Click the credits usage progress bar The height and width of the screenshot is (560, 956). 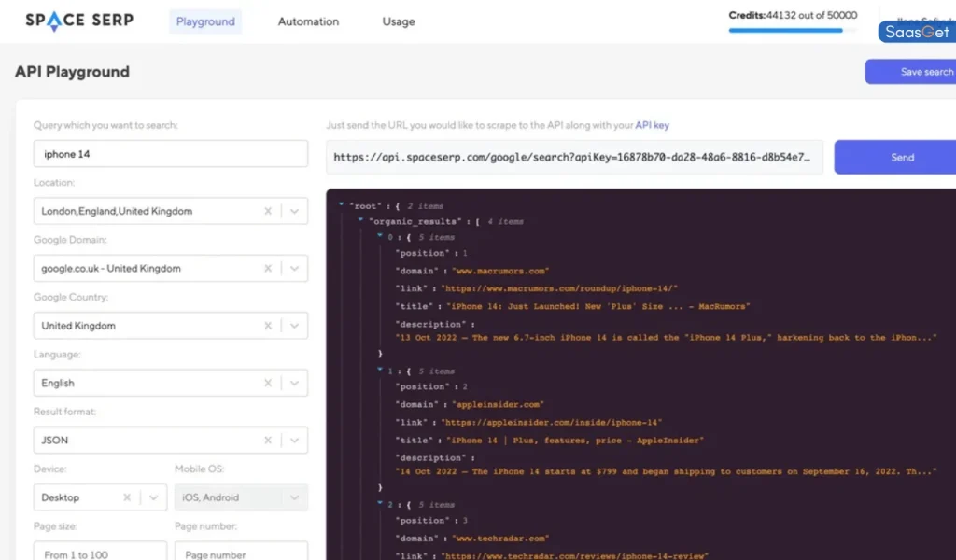tap(793, 30)
